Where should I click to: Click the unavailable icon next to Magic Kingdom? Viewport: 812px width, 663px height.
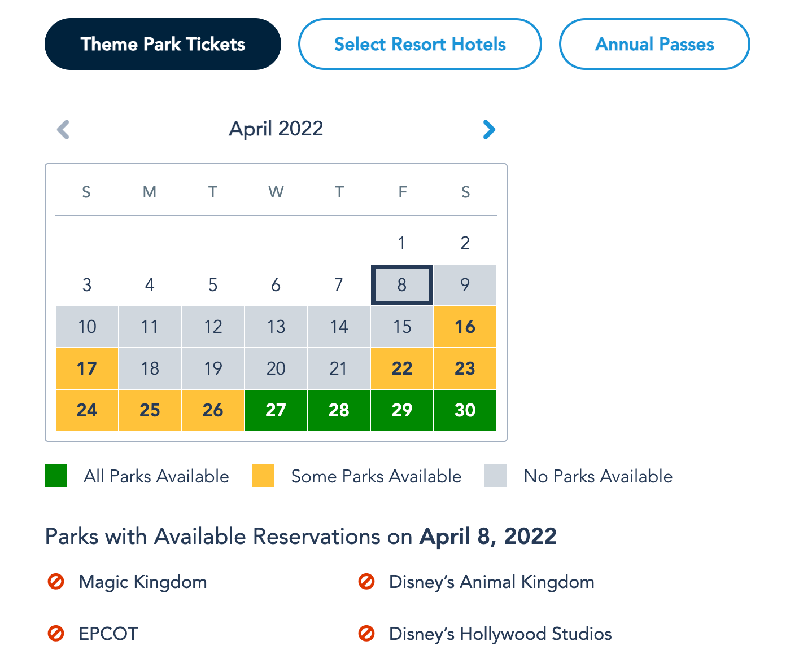56,582
